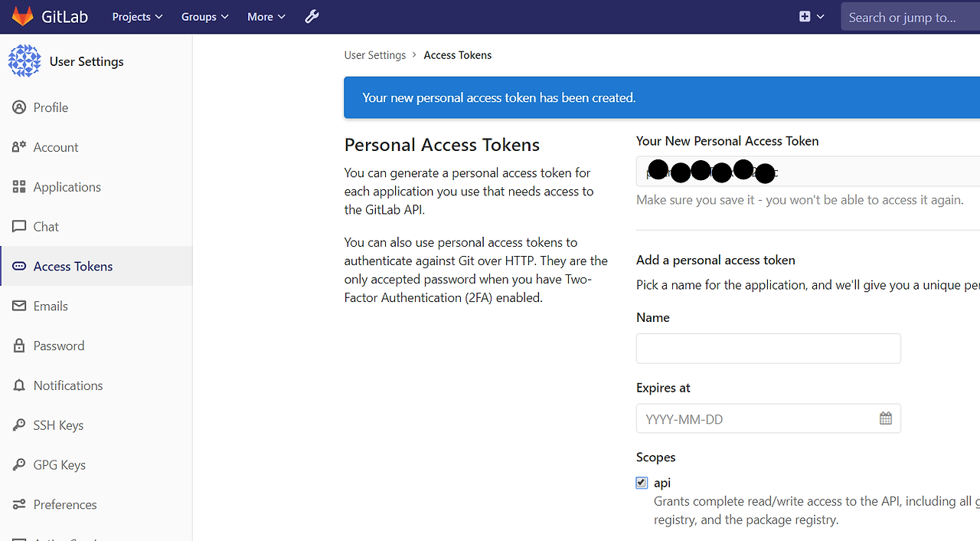Screen dimensions: 980x541
Task: Open Chat settings using its speech bubble icon
Action: (18, 226)
